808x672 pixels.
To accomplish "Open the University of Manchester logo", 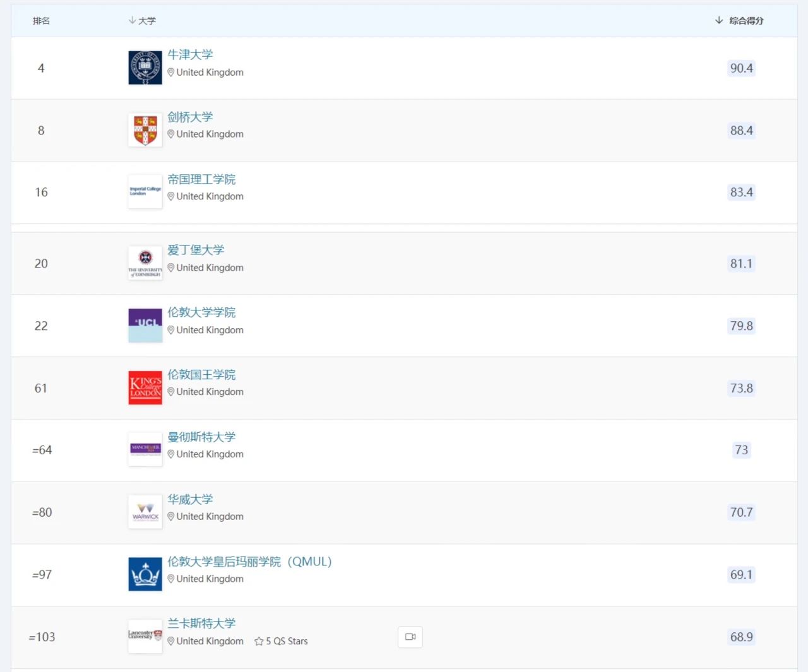I will 145,450.
